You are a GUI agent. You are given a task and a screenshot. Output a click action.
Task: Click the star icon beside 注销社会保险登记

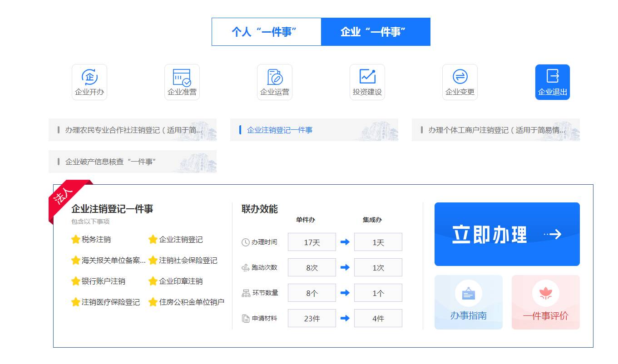pyautogui.click(x=153, y=260)
